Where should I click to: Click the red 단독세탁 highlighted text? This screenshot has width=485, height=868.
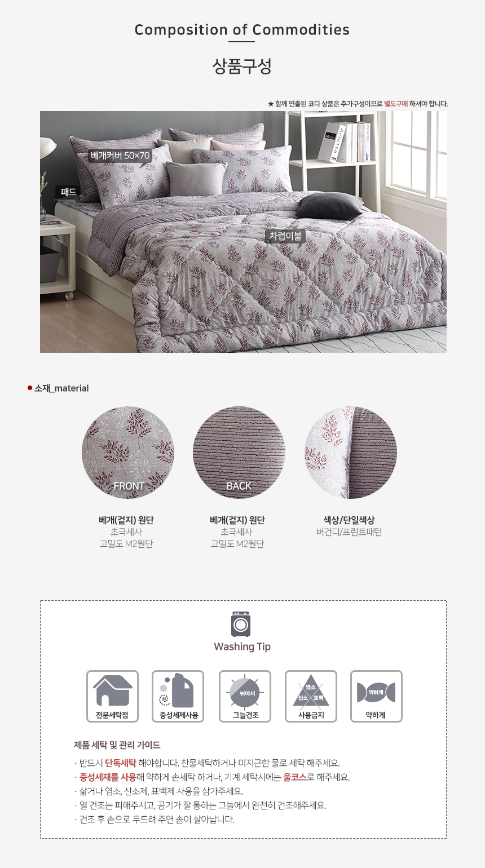pos(120,763)
